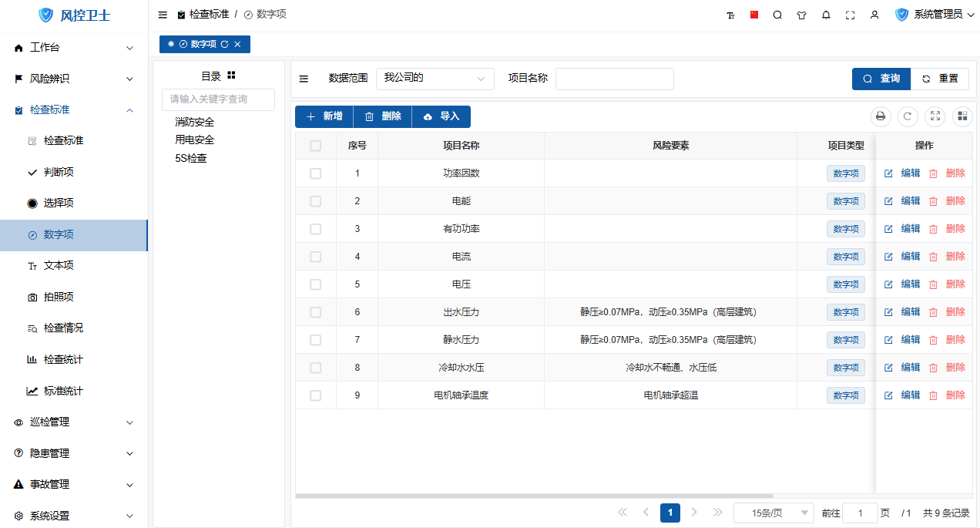The height and width of the screenshot is (528, 980).
Task: Click the circular refresh icon above the table
Action: pos(908,116)
